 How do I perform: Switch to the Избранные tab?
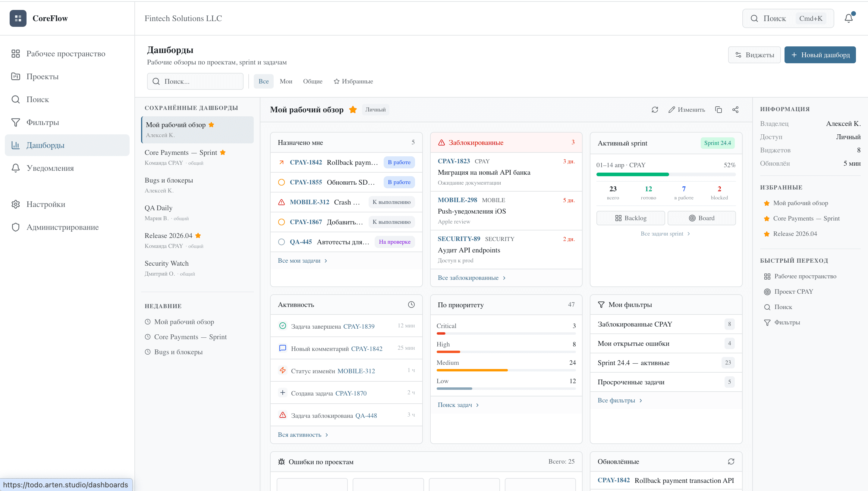tap(353, 81)
